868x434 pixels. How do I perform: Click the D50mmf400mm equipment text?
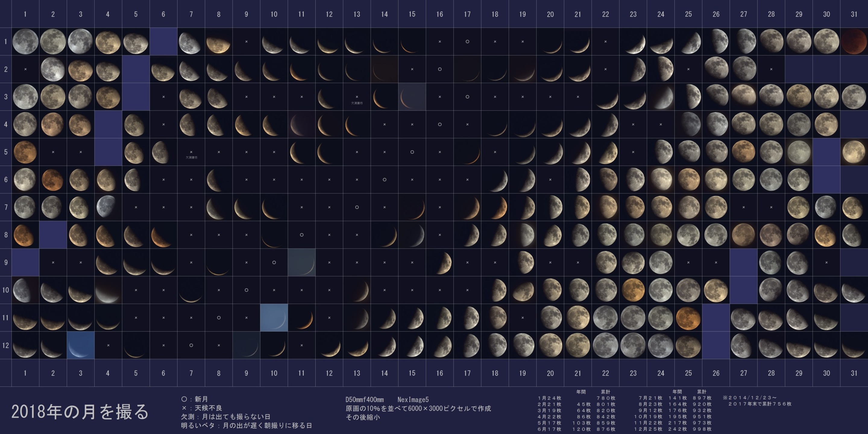coord(365,400)
